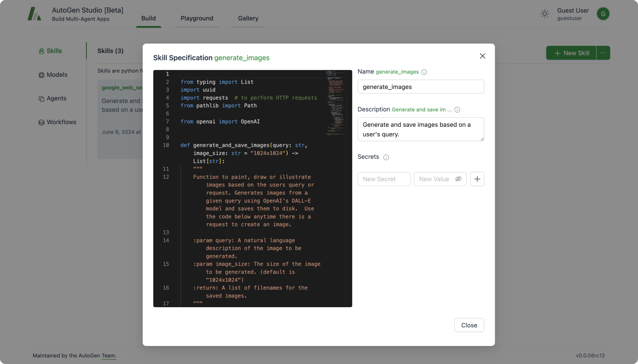Screen dimensions: 638x364
Task: Open the Agents sidebar section
Action: [52, 99]
